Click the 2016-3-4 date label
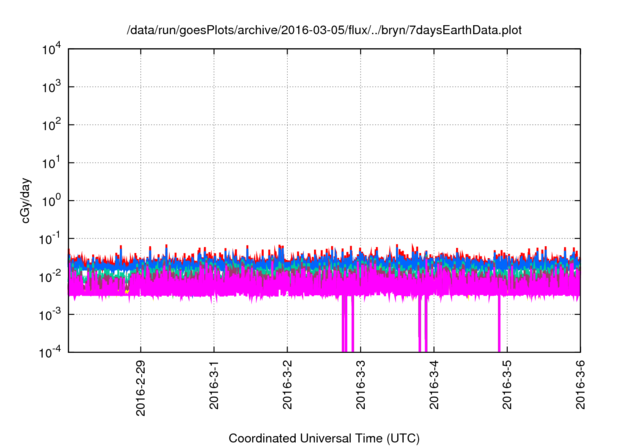640x448 pixels. point(434,384)
